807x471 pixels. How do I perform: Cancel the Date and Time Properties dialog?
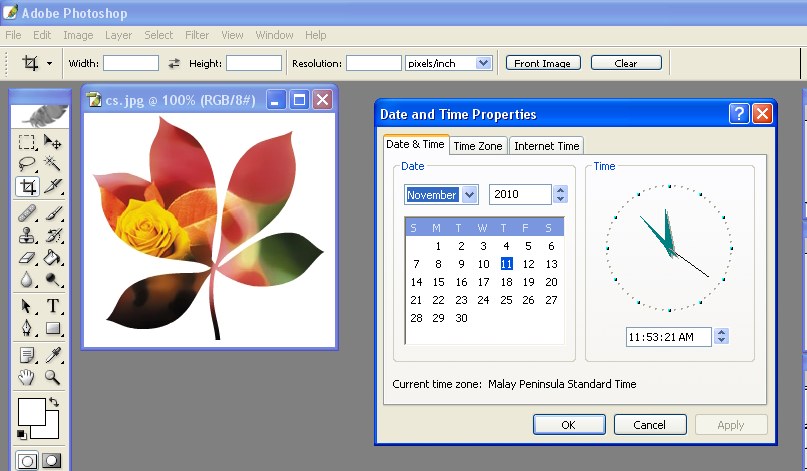coord(650,425)
